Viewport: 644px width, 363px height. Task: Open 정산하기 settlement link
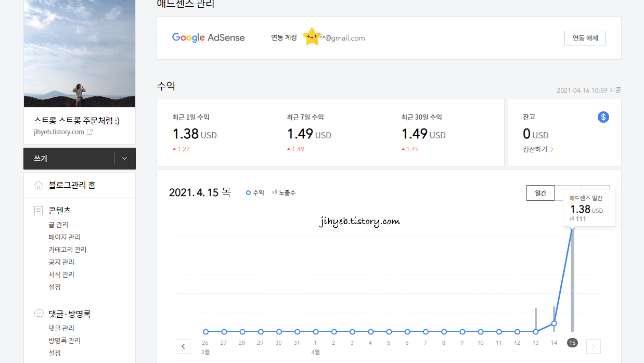(x=538, y=149)
